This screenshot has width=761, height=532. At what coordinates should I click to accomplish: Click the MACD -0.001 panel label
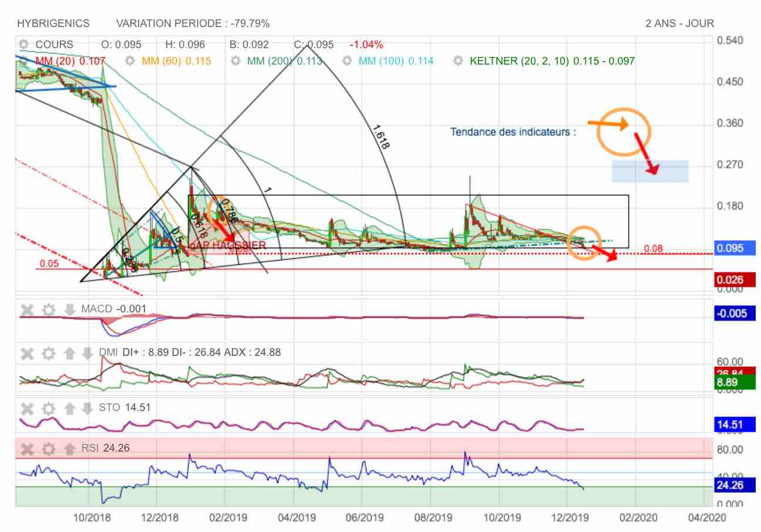pos(114,309)
